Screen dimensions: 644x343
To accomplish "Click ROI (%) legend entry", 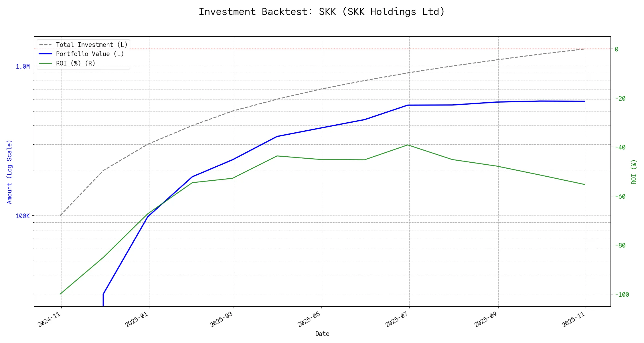I will pos(76,63).
